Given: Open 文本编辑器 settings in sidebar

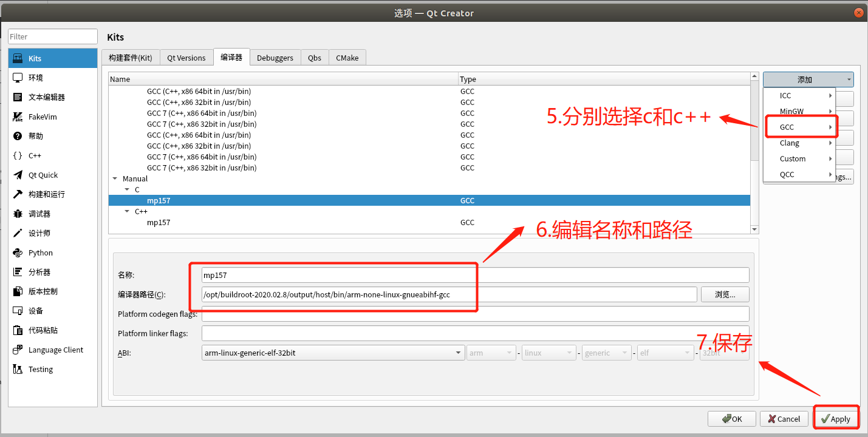Looking at the screenshot, I should [x=49, y=97].
